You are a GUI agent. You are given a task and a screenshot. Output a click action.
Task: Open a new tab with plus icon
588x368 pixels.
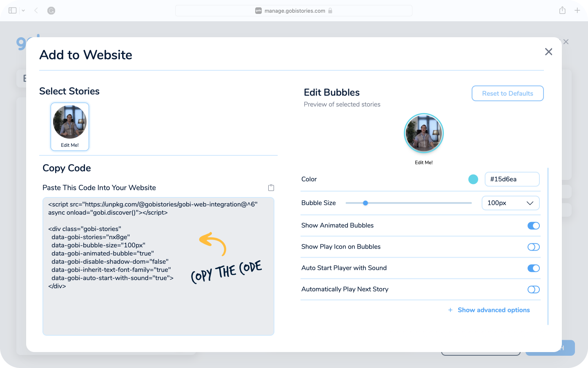tap(577, 10)
